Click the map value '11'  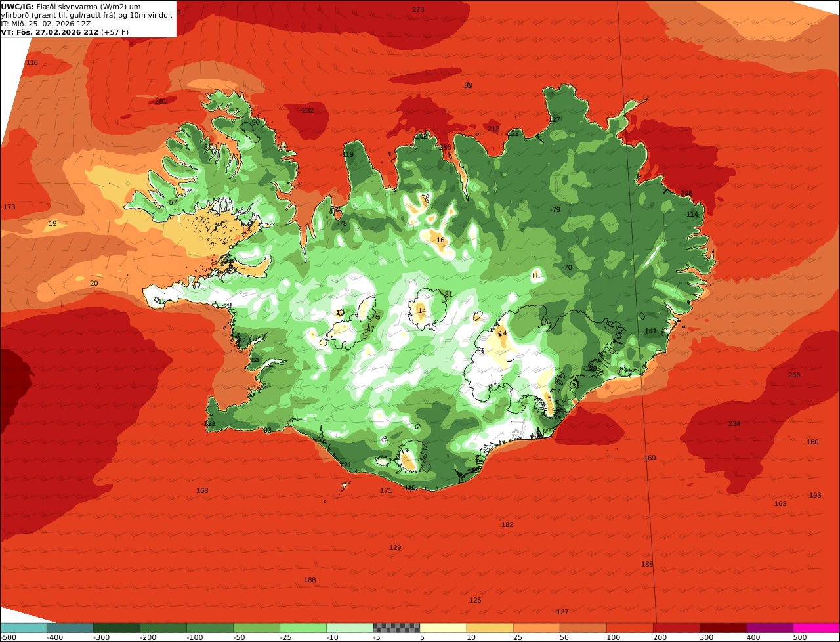point(535,276)
